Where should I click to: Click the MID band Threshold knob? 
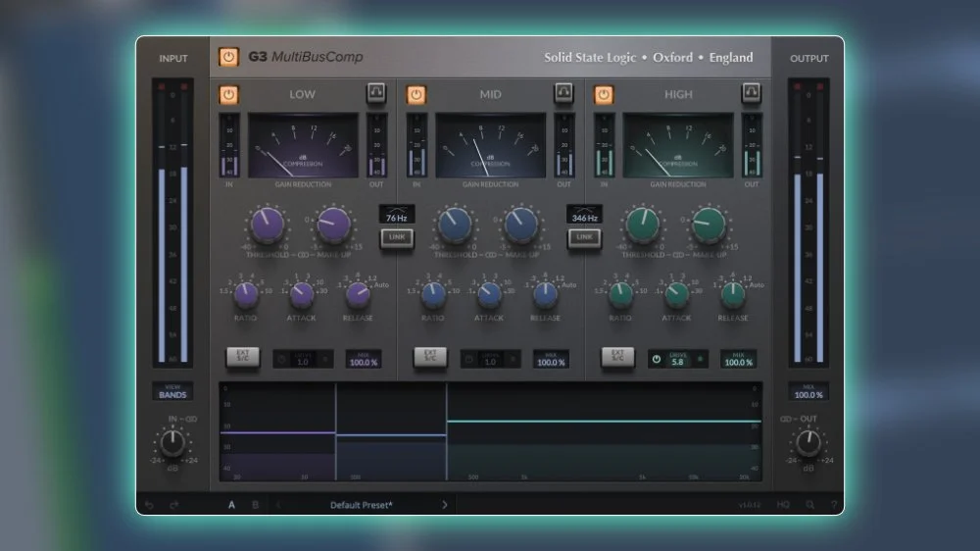click(455, 225)
